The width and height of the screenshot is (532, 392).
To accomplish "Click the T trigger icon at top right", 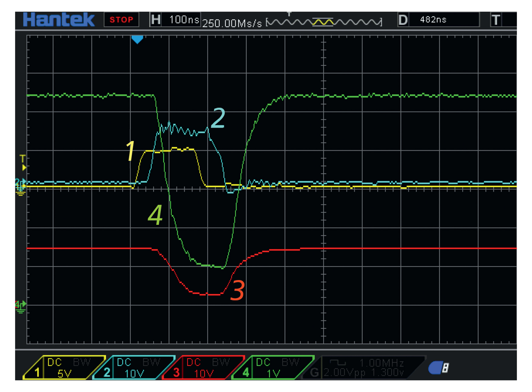I will [496, 20].
